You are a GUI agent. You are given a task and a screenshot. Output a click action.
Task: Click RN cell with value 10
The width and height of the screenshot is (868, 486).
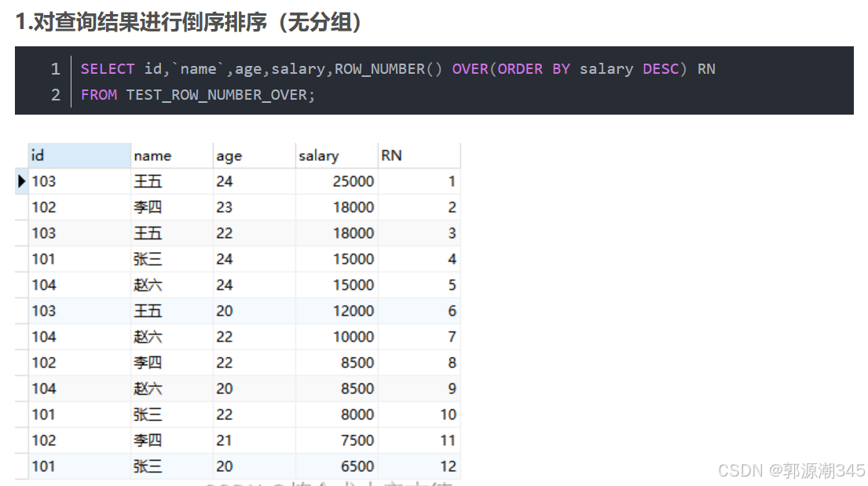click(x=419, y=414)
